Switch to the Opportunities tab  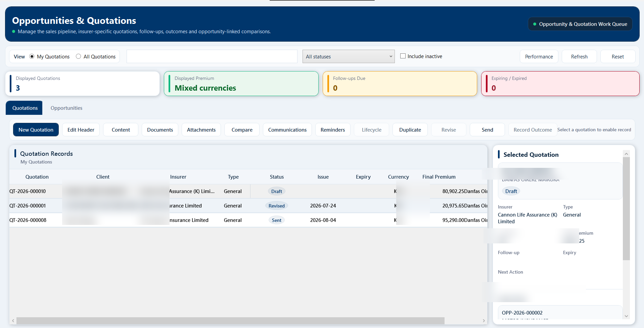pos(66,108)
